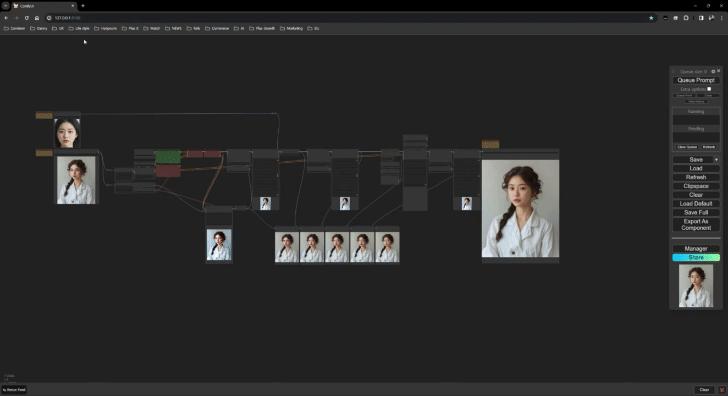Click the bottom bar Clear button

point(704,390)
